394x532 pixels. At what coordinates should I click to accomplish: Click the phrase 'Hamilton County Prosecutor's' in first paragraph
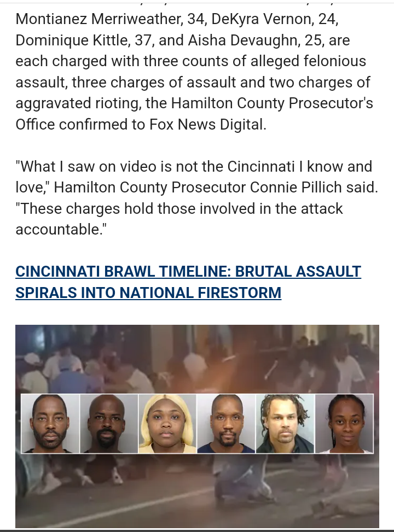pos(272,103)
